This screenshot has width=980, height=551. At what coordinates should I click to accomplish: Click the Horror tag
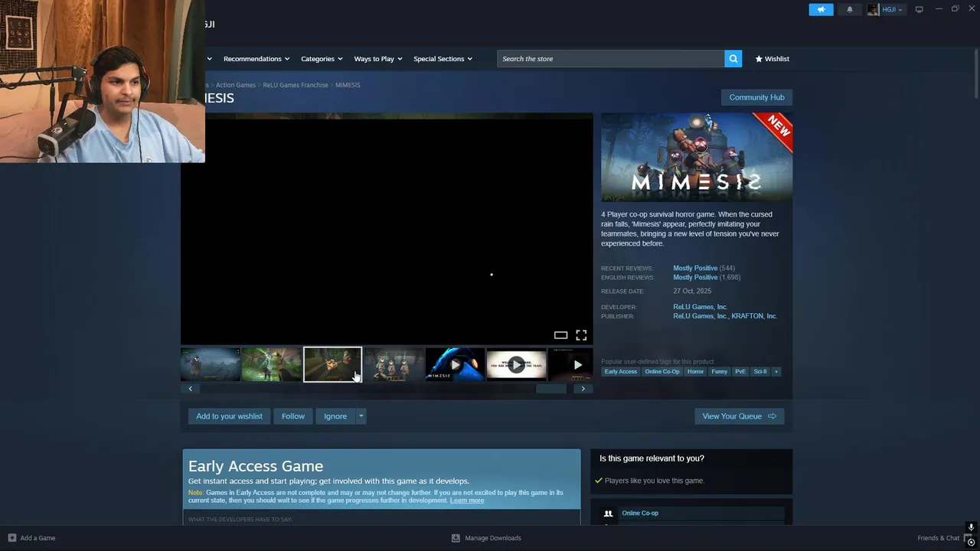point(695,372)
